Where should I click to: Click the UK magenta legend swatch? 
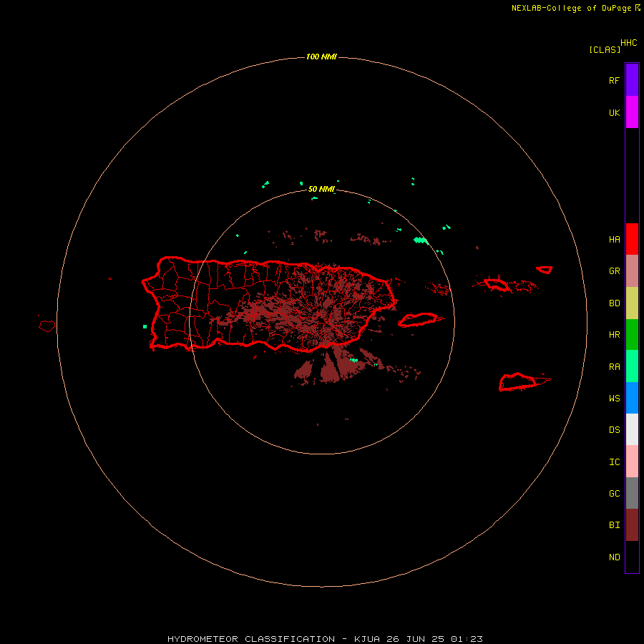(x=632, y=112)
